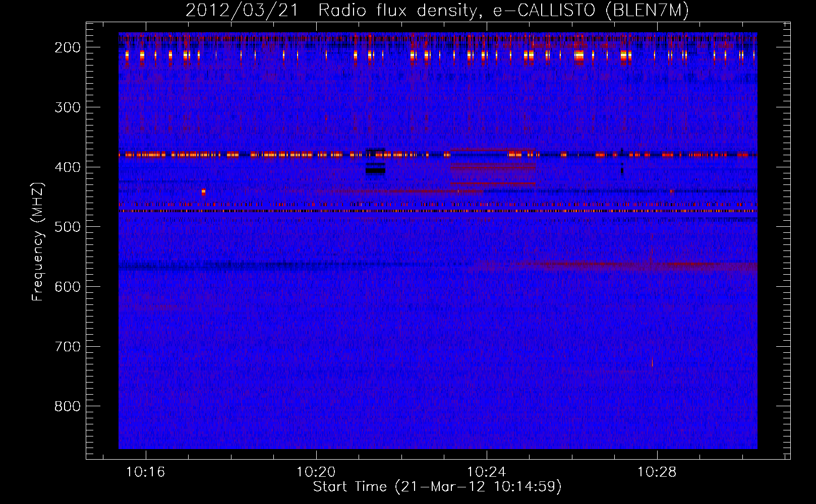Click the 10:16 time tick label
The height and width of the screenshot is (504, 816).
(x=145, y=472)
